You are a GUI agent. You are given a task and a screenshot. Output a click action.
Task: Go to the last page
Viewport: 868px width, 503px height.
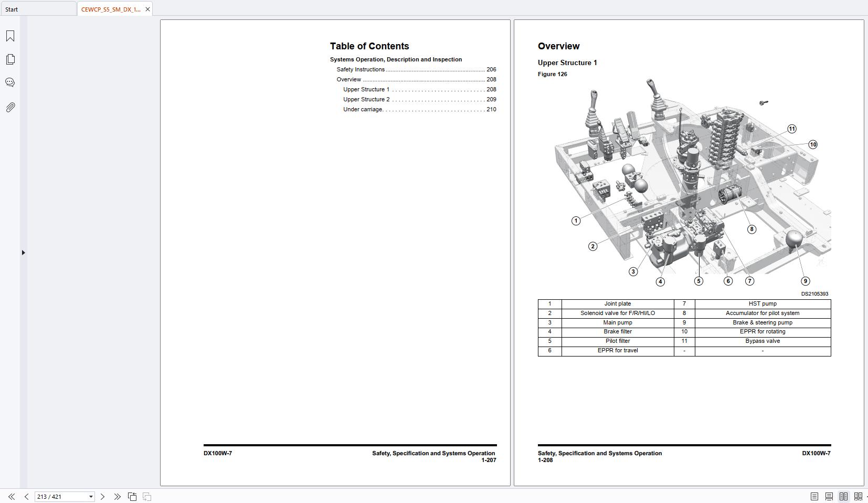[117, 497]
